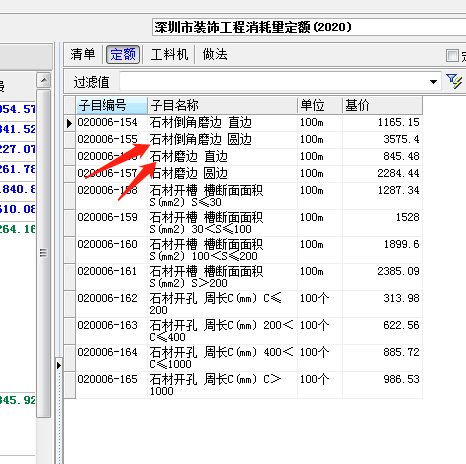Select 石材开孔 C>1000 item

(222, 385)
